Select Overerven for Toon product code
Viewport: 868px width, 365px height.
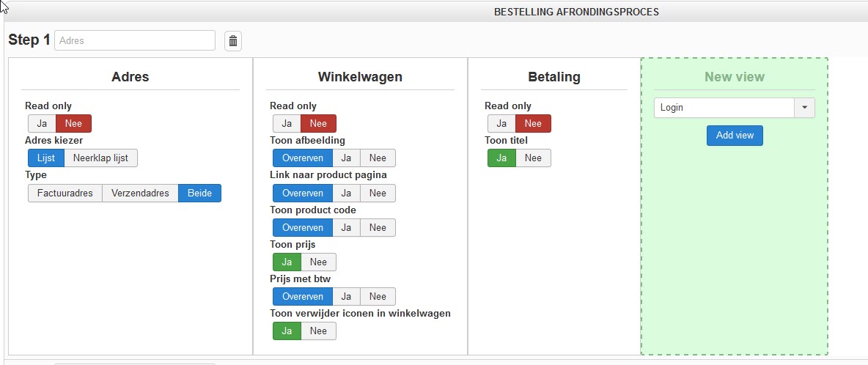point(303,227)
